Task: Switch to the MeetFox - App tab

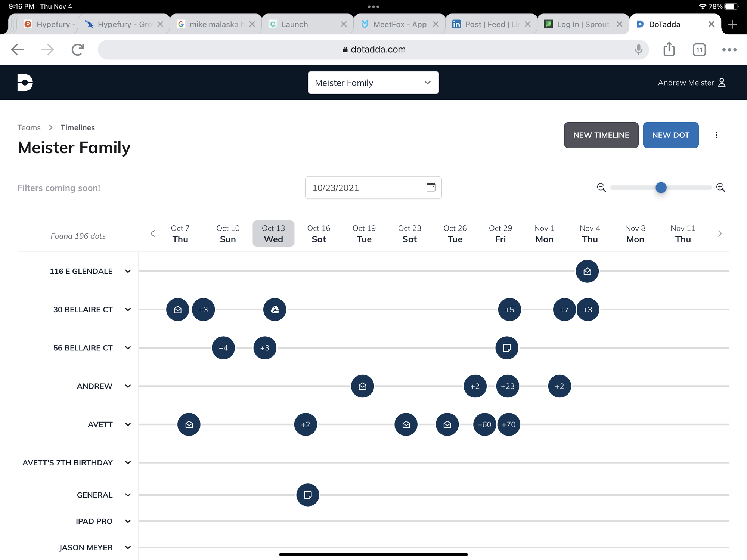Action: (399, 24)
